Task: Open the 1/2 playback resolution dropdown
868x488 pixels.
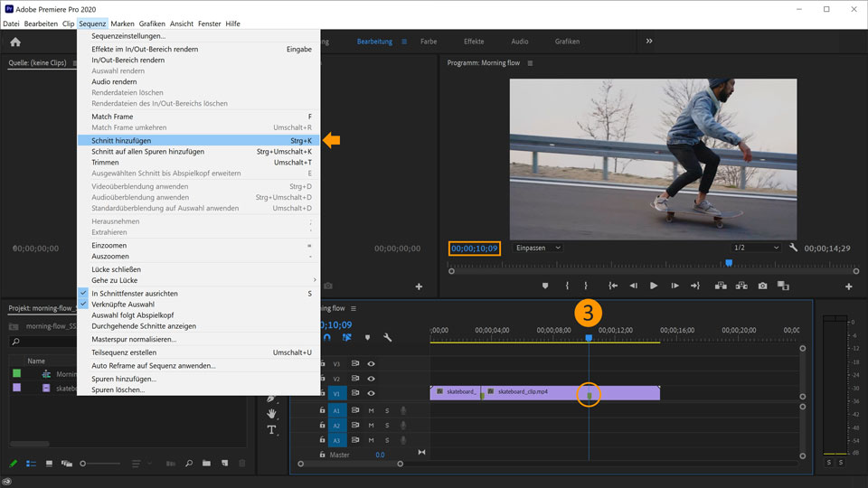Action: pyautogui.click(x=756, y=248)
